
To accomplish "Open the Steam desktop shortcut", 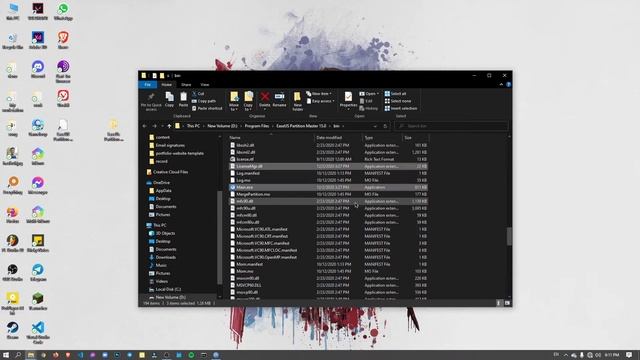I will (13, 331).
